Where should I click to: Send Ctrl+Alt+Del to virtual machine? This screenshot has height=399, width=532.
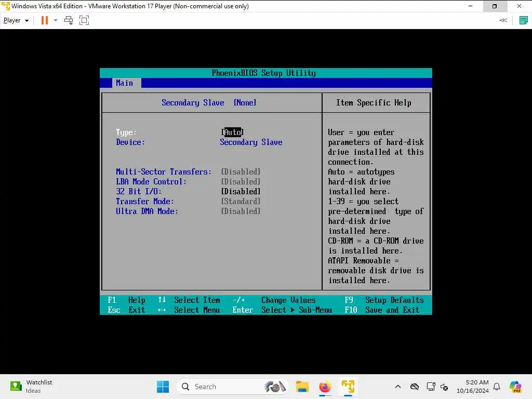click(x=69, y=20)
